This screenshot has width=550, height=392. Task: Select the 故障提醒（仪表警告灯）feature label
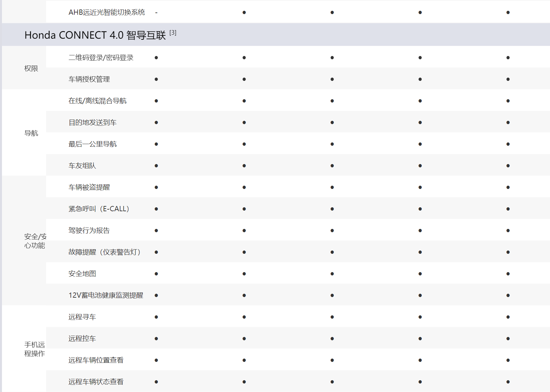click(104, 252)
